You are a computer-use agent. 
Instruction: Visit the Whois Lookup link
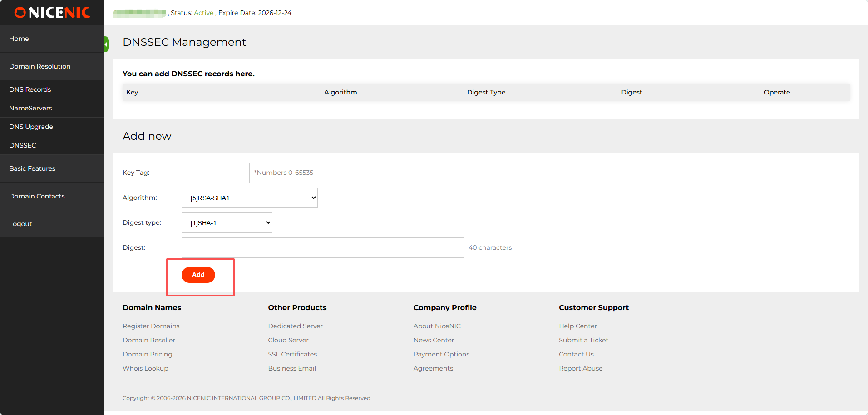click(145, 369)
